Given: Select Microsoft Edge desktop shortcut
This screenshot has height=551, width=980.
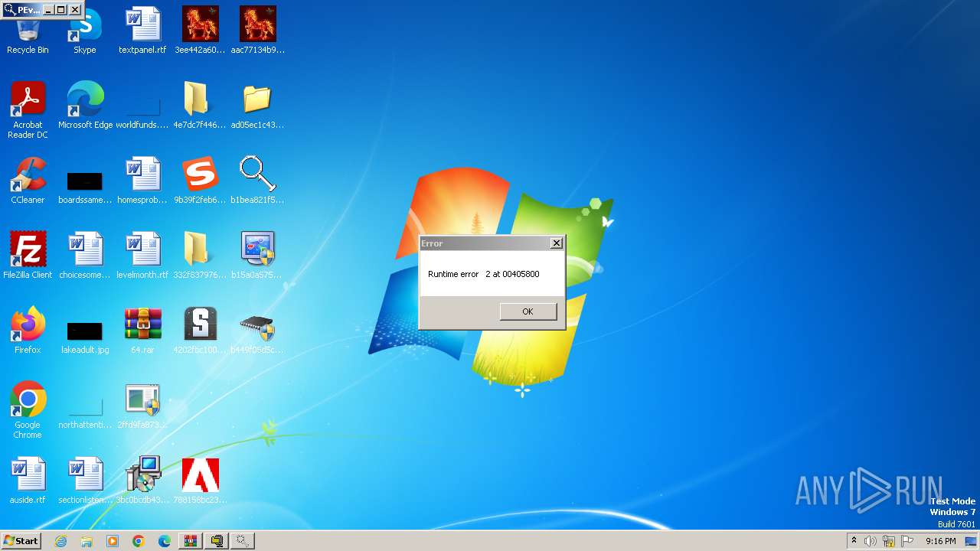Looking at the screenshot, I should (85, 106).
